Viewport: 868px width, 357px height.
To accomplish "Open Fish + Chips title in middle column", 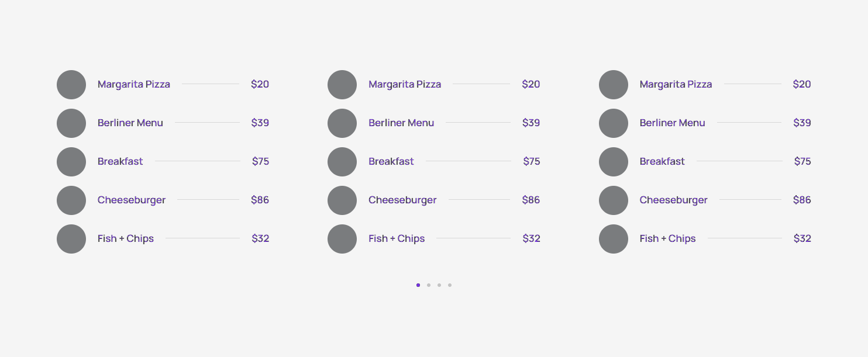I will click(x=397, y=238).
